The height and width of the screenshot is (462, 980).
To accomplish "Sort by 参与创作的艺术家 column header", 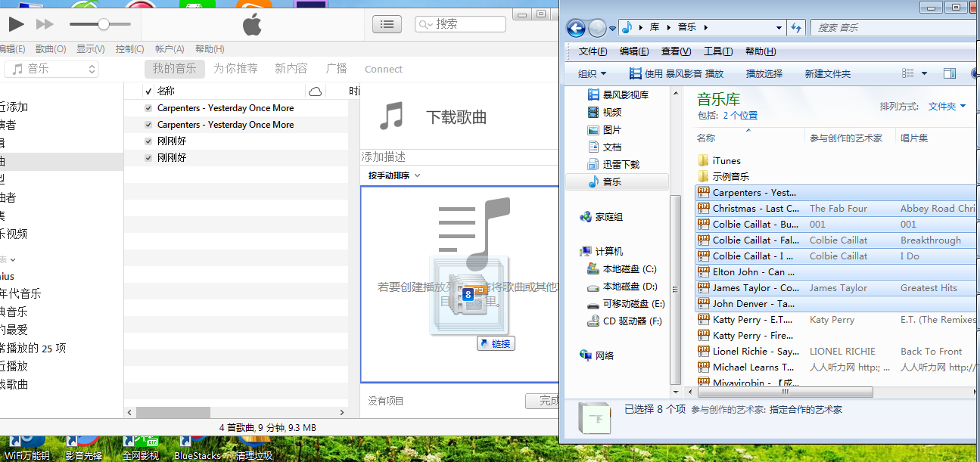I will click(846, 138).
